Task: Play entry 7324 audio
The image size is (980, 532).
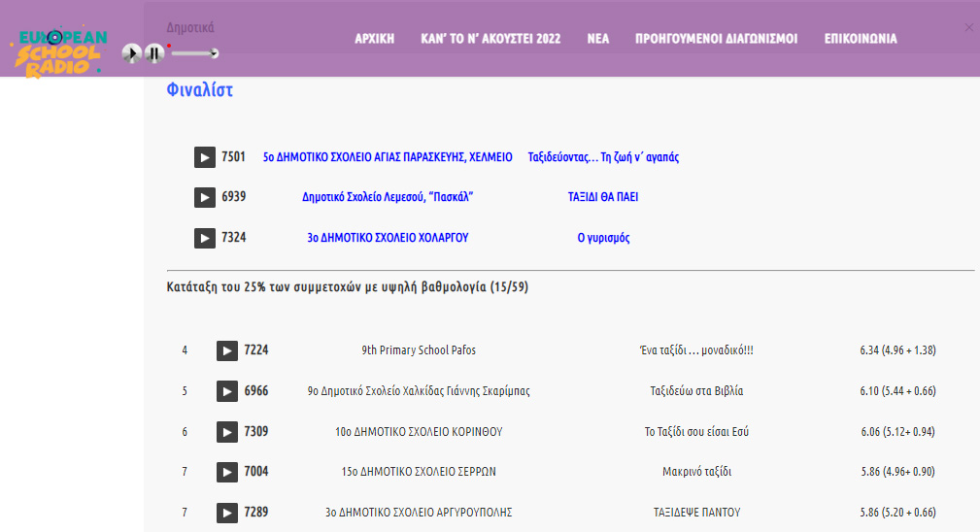Action: [x=204, y=238]
